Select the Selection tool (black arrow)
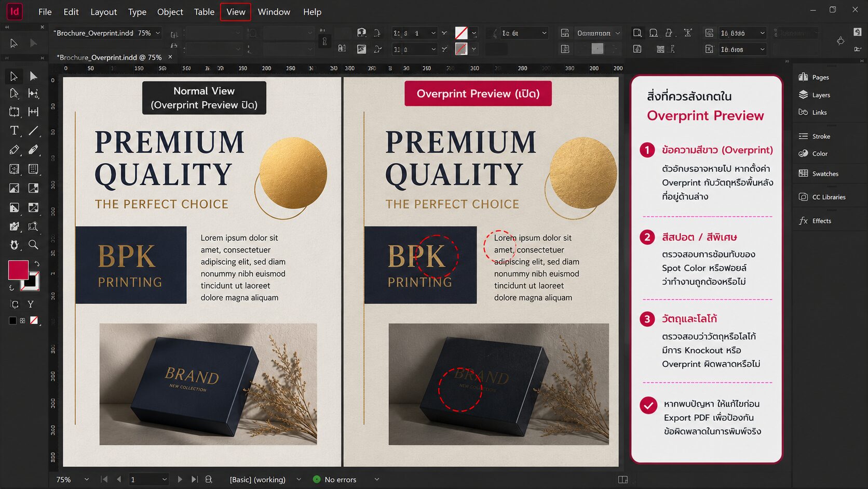Screen dimensions: 868x489 pos(14,76)
